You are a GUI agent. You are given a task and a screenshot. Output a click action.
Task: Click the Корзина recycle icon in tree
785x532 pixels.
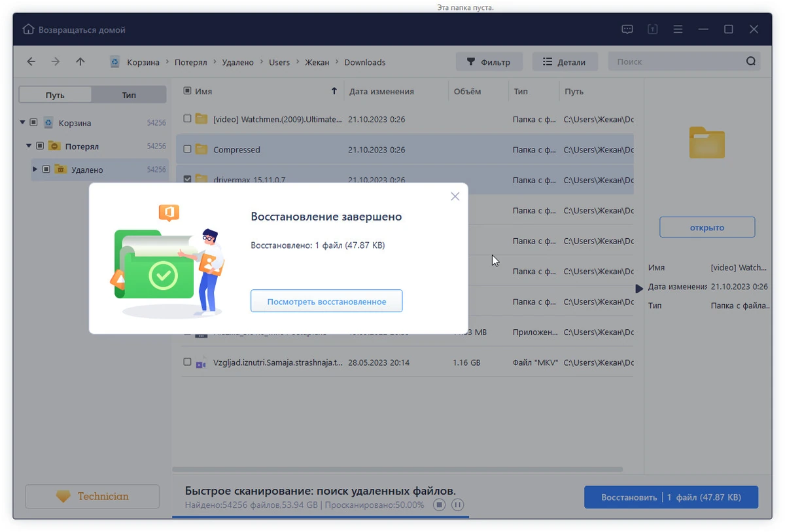click(x=48, y=123)
